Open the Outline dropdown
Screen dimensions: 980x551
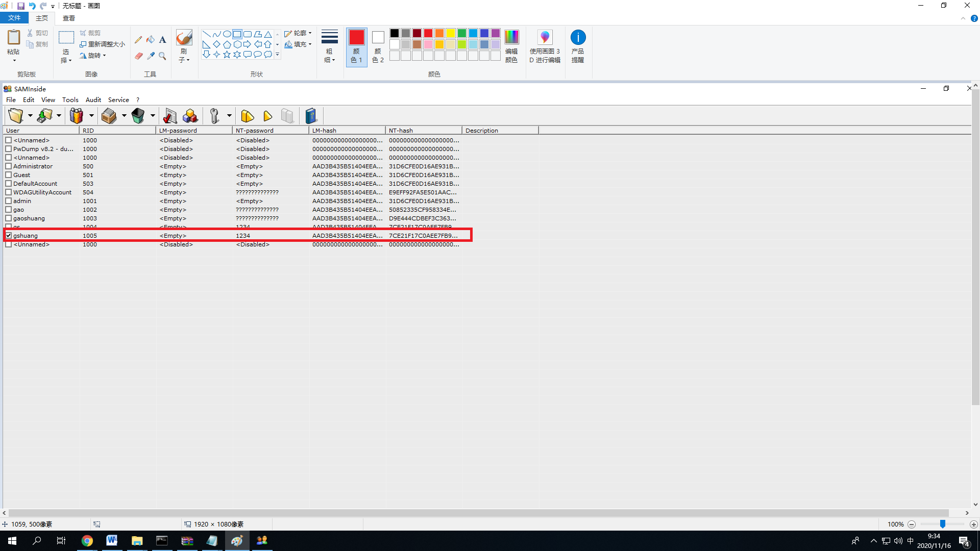tap(299, 33)
